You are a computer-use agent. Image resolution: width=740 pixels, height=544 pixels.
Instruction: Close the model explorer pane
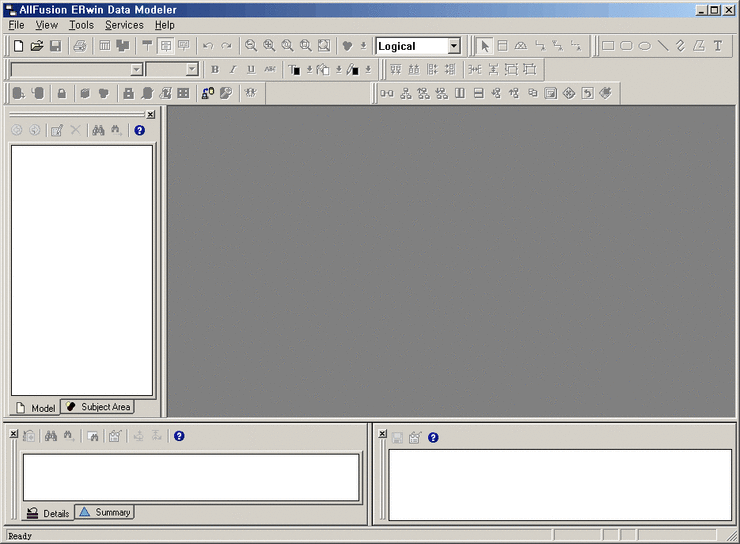tap(150, 114)
